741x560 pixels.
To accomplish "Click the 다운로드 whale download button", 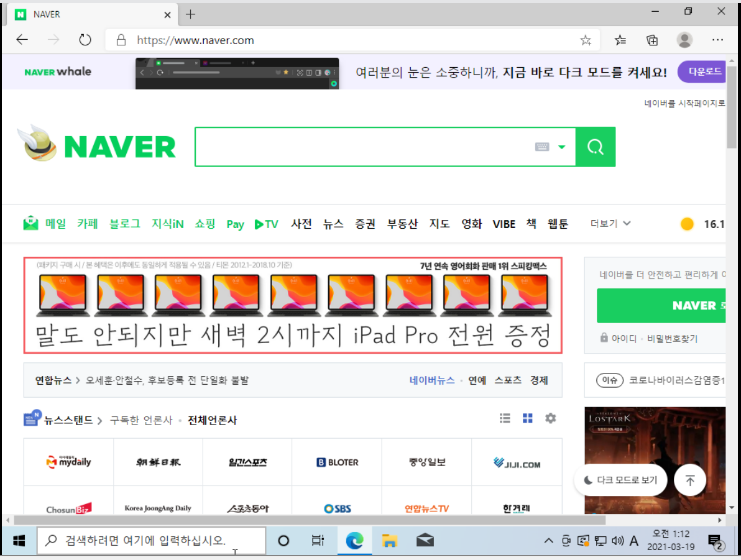I will 702,71.
